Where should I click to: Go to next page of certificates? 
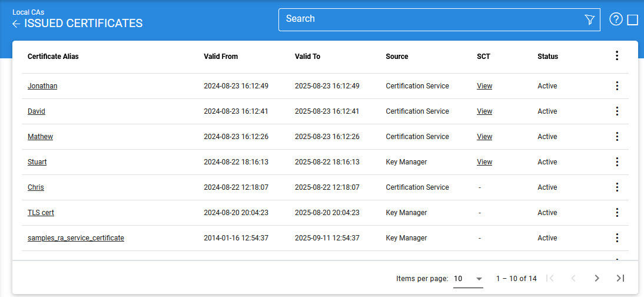pyautogui.click(x=597, y=278)
